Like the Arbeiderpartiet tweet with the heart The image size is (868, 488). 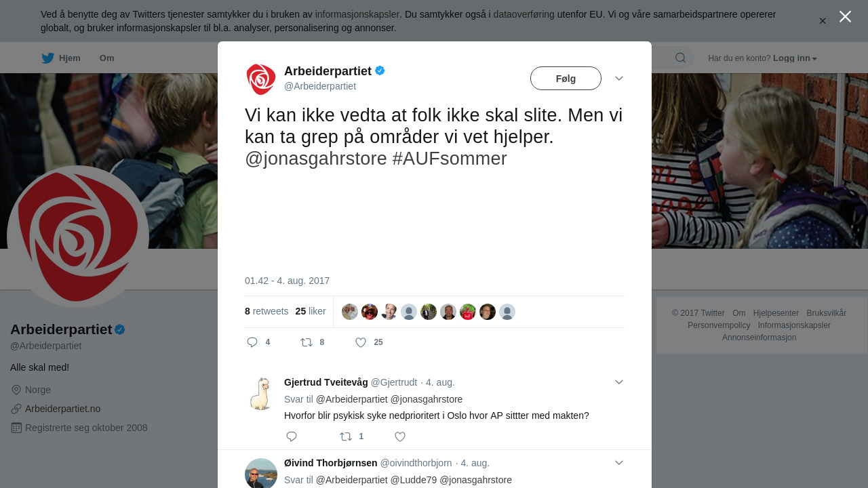pyautogui.click(x=361, y=342)
